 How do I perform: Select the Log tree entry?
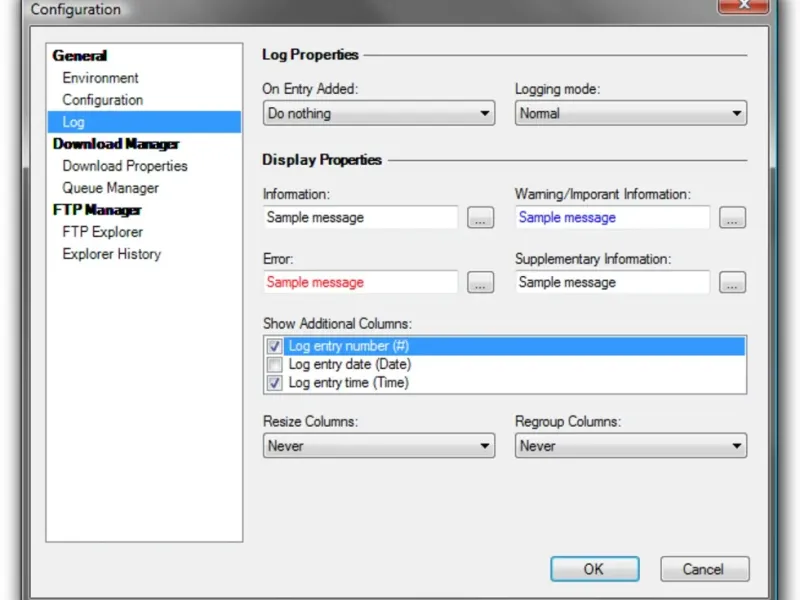(144, 122)
